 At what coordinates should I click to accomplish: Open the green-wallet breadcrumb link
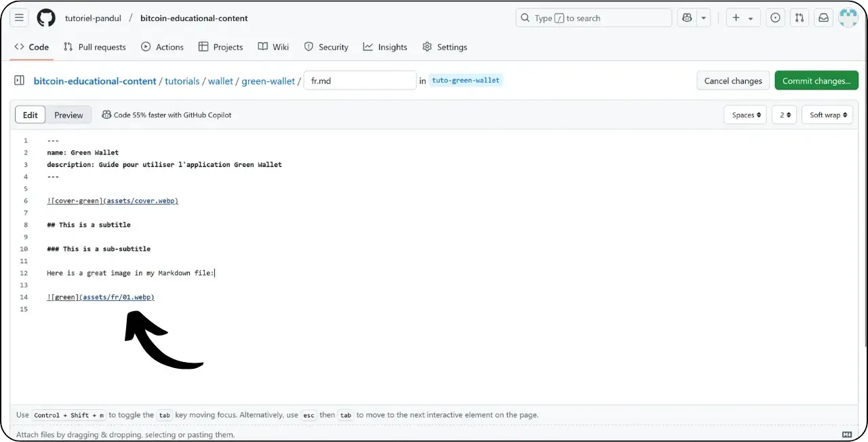[x=268, y=80]
